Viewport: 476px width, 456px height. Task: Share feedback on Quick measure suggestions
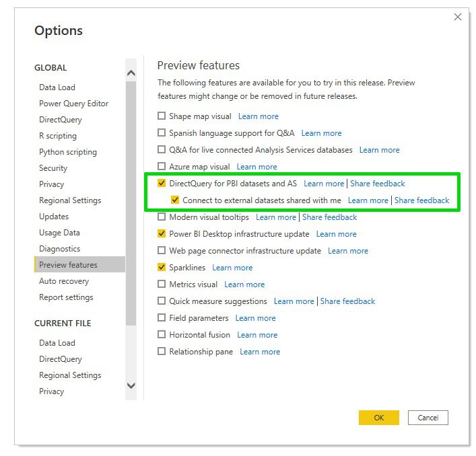pyautogui.click(x=348, y=301)
